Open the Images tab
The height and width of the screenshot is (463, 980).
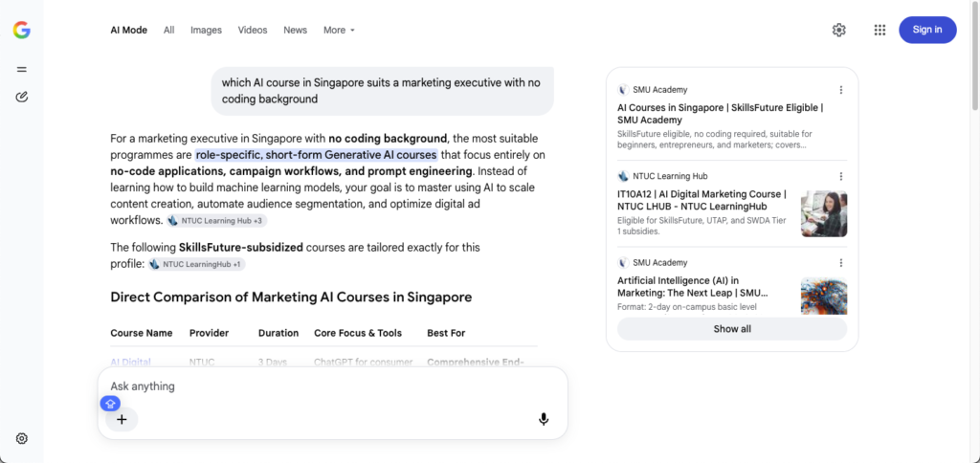207,30
